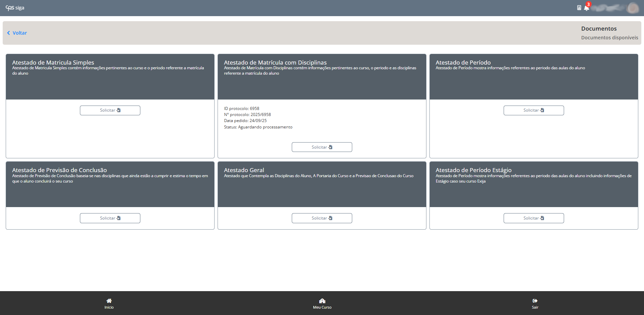Click the student ID card icon
Screen dimensions: 644x315
pos(579,8)
